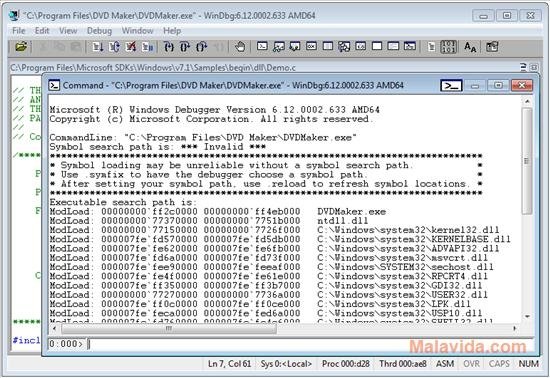Click the grayed Paste toolbar icon

(x=76, y=47)
